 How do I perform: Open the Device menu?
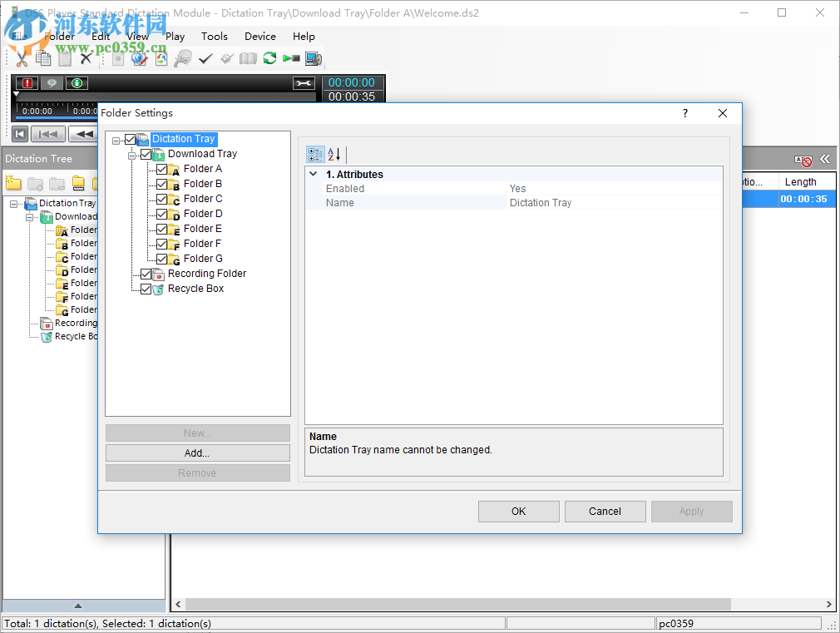pos(260,37)
